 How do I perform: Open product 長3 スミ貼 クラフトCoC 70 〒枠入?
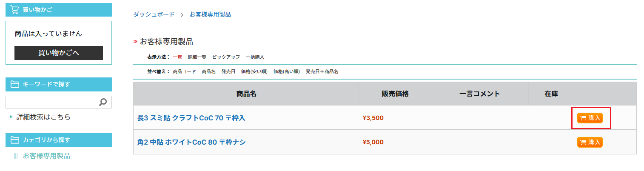click(191, 118)
